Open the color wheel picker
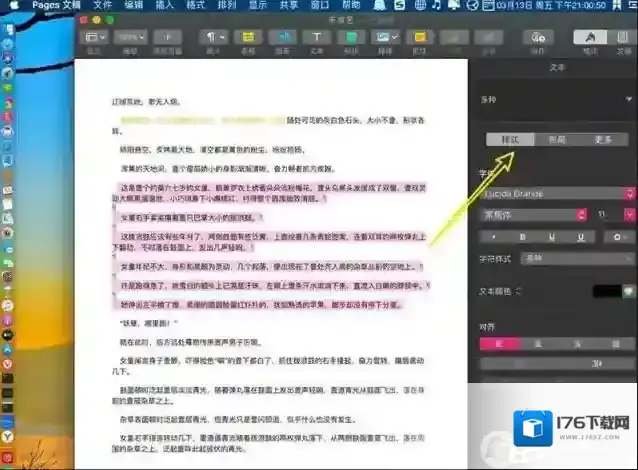638x470 pixels. pyautogui.click(x=629, y=291)
